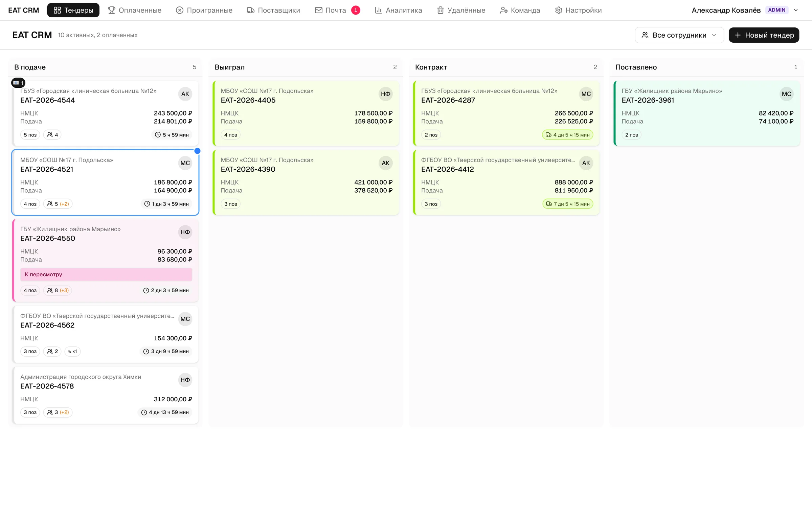Screen dimensions: 812x508
Task: Click the trophy icon next to Оплаченные
Action: (x=111, y=10)
